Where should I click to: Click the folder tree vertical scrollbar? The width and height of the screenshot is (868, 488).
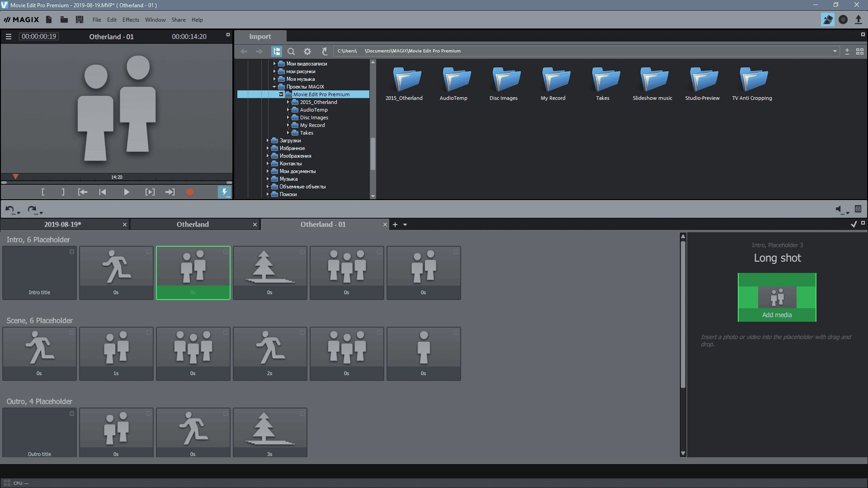(x=373, y=154)
